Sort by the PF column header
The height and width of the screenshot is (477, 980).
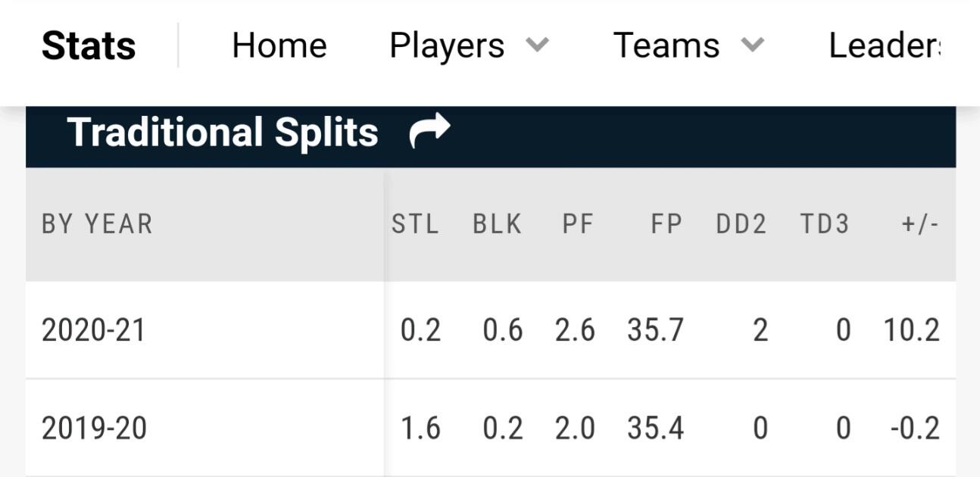point(578,224)
